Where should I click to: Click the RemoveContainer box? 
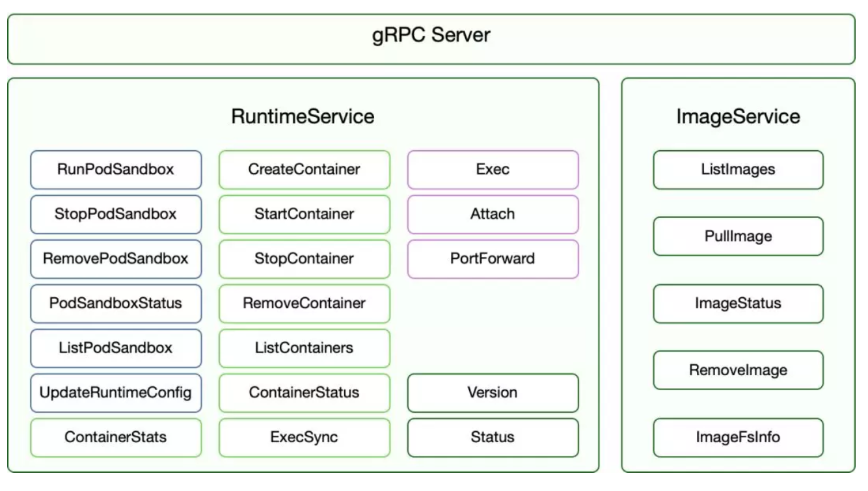[x=304, y=303]
